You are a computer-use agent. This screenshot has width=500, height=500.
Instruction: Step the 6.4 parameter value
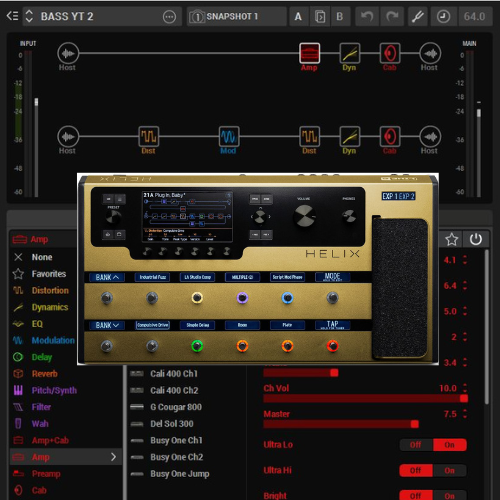click(465, 286)
